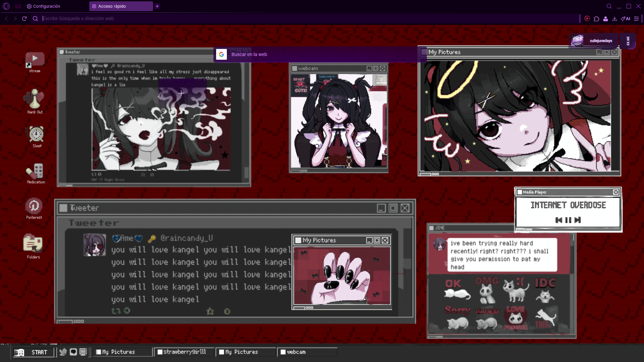Go forward in browser history

[15, 18]
